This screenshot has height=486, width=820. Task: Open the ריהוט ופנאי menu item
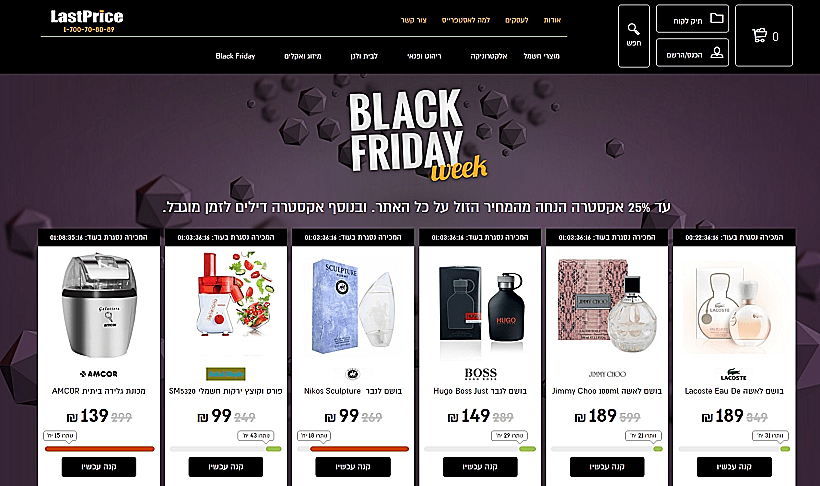click(x=424, y=56)
